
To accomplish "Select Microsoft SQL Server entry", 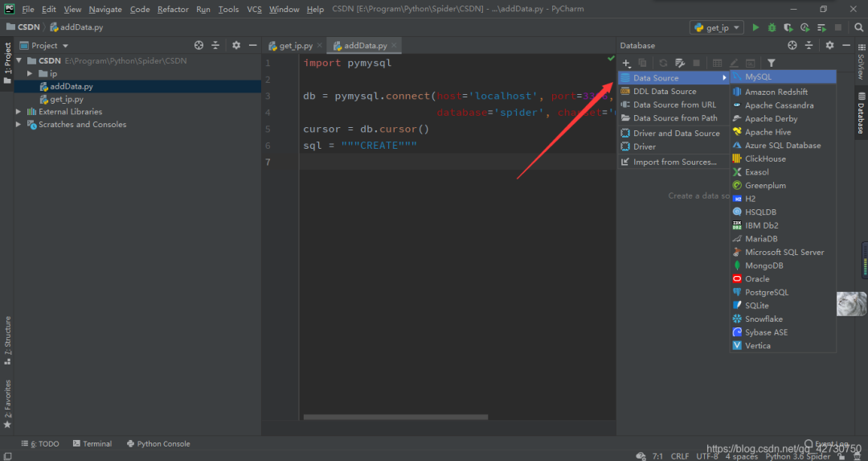I will [783, 252].
